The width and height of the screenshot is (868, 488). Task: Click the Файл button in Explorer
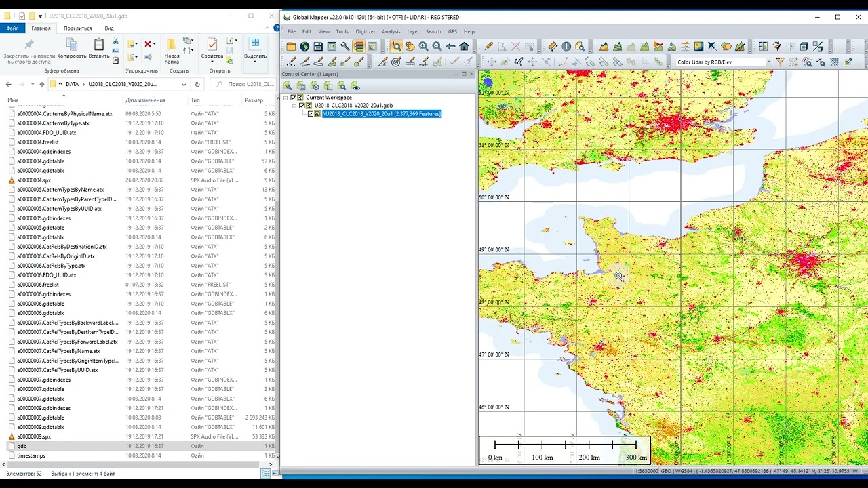[x=12, y=28]
